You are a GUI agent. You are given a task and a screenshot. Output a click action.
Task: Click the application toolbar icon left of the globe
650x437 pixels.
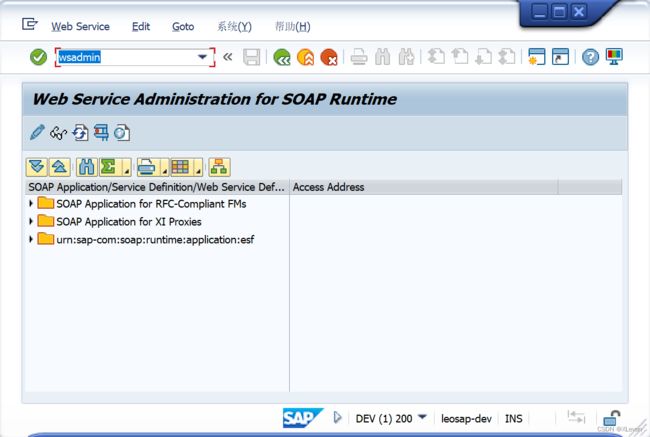coord(101,133)
